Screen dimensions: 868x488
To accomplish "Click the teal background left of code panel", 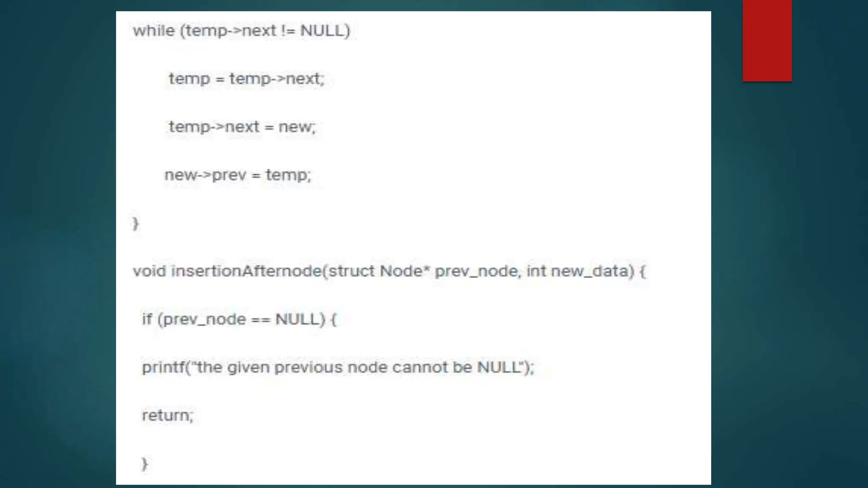I will (58, 244).
